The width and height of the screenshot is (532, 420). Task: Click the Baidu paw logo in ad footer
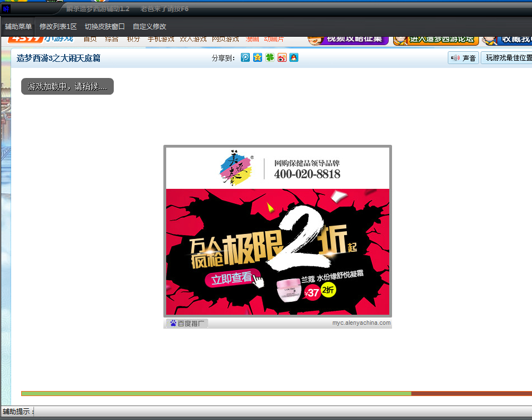(x=173, y=323)
